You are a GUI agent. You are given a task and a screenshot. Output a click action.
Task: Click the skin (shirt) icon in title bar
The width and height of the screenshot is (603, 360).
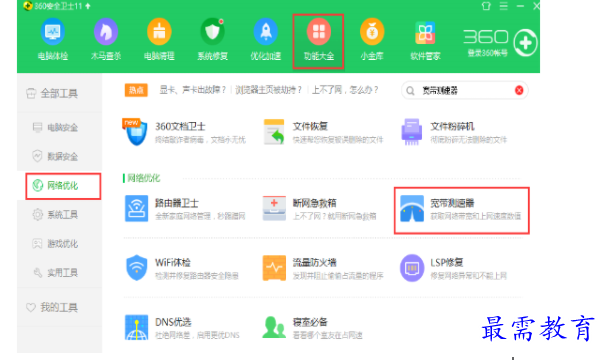[x=486, y=6]
